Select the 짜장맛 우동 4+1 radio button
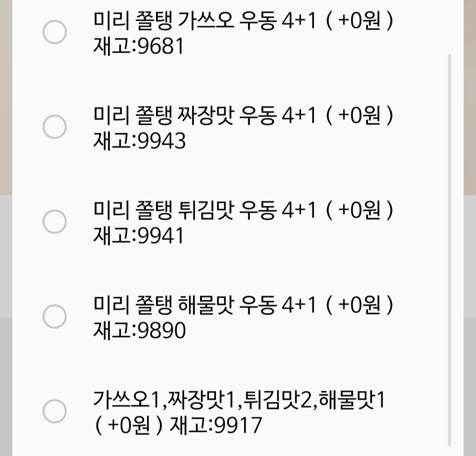This screenshot has height=456, width=476. coord(54,127)
